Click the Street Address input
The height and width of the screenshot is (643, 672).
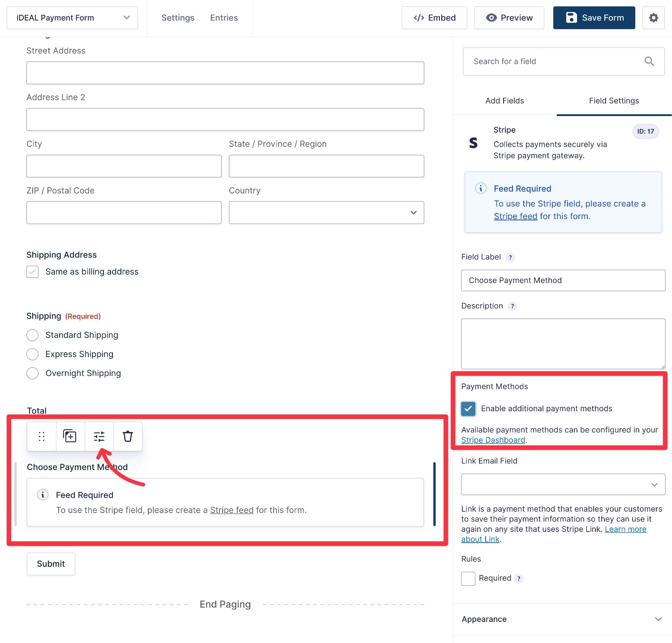225,73
